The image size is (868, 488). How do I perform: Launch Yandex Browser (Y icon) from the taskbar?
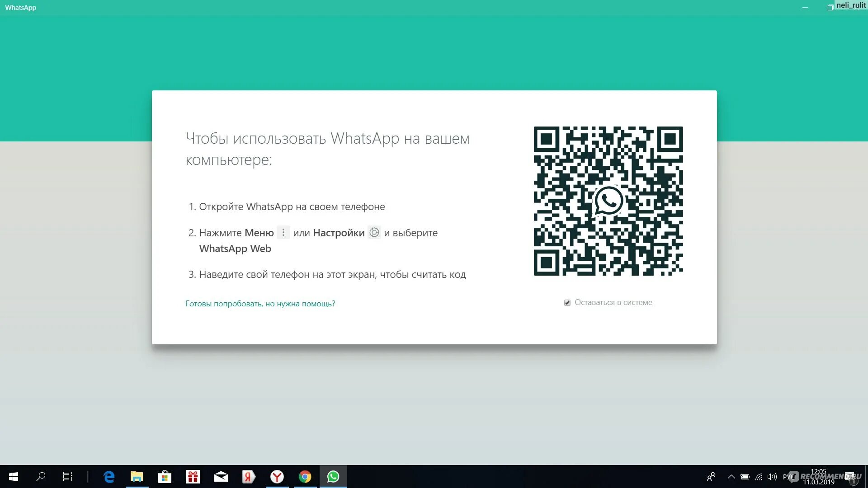(x=277, y=477)
